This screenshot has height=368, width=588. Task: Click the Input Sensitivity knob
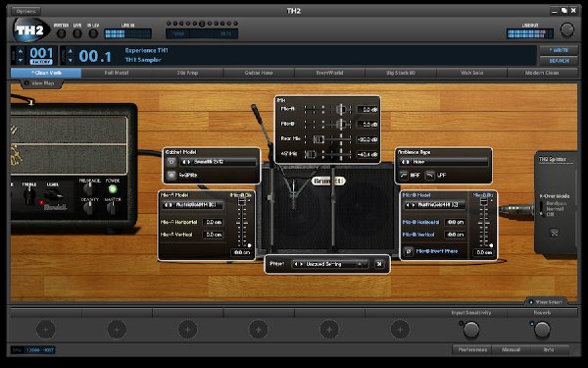pyautogui.click(x=470, y=330)
